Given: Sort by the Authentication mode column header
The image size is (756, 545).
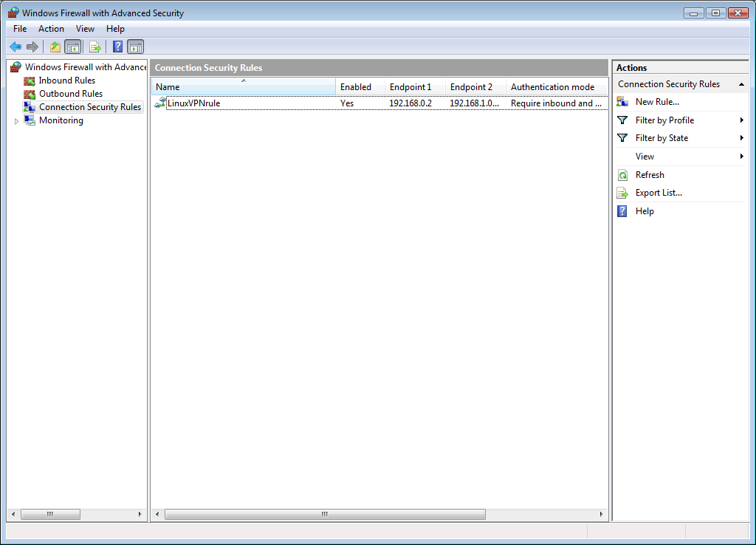Looking at the screenshot, I should click(557, 87).
